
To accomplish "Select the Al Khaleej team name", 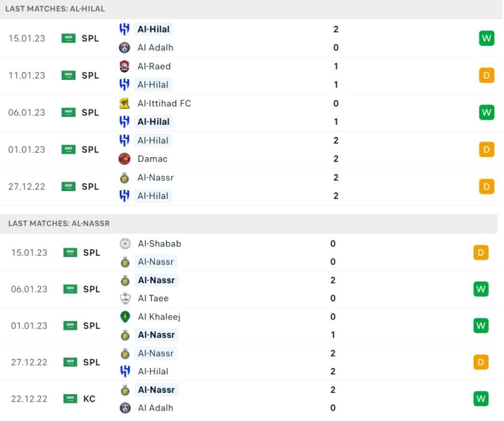I will click(x=160, y=317).
